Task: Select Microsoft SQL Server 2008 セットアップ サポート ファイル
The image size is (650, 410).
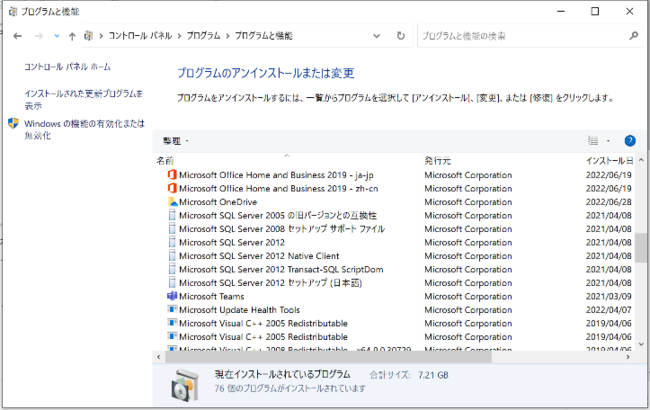Action: click(282, 228)
